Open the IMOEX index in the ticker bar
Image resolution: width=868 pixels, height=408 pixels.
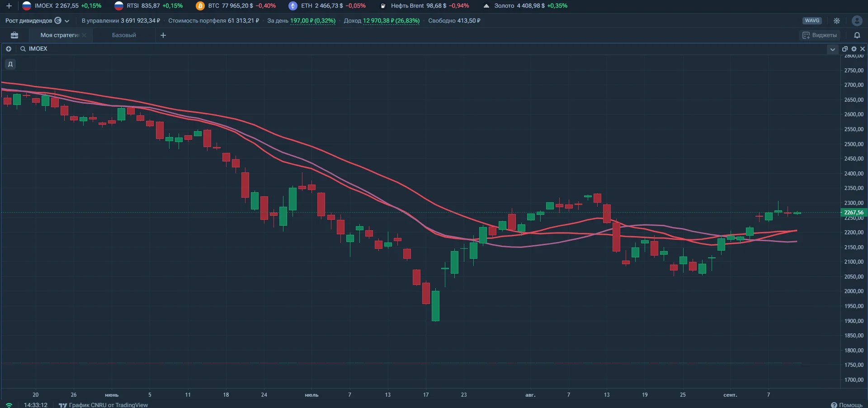62,6
